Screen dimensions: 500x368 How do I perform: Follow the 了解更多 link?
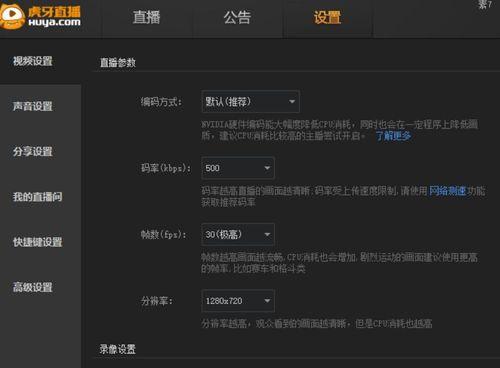pyautogui.click(x=393, y=136)
